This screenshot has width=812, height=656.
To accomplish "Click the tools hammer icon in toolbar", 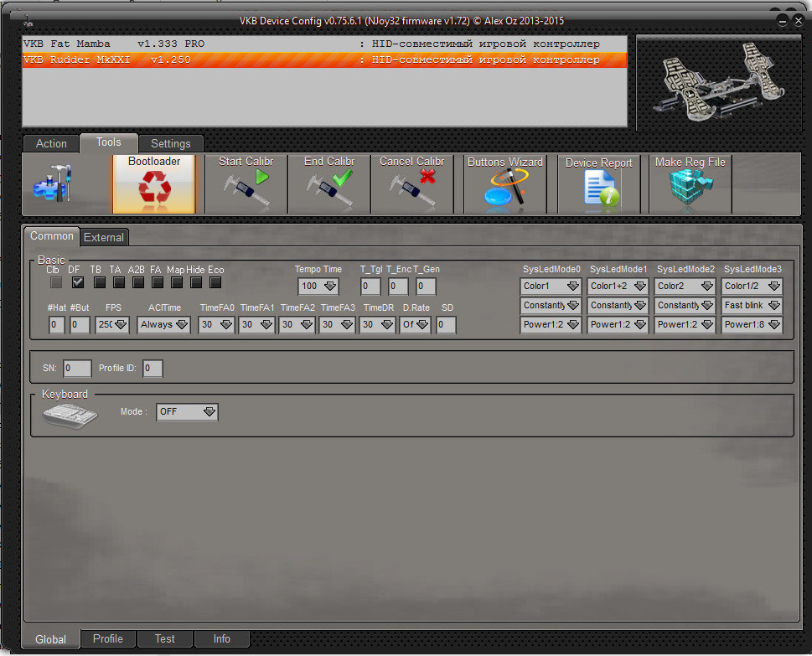I will tap(53, 183).
